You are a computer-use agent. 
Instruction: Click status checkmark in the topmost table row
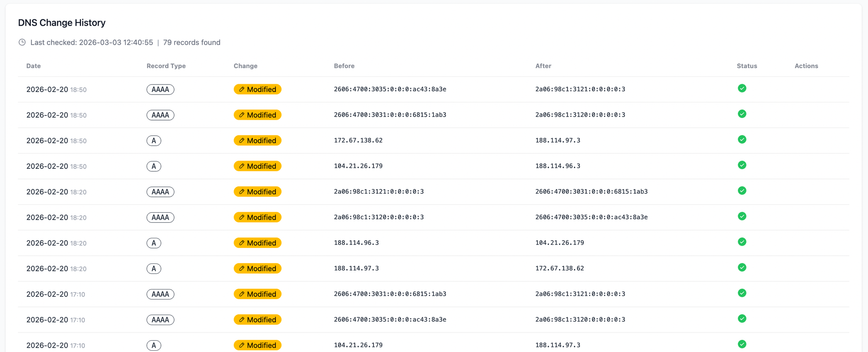pos(742,89)
